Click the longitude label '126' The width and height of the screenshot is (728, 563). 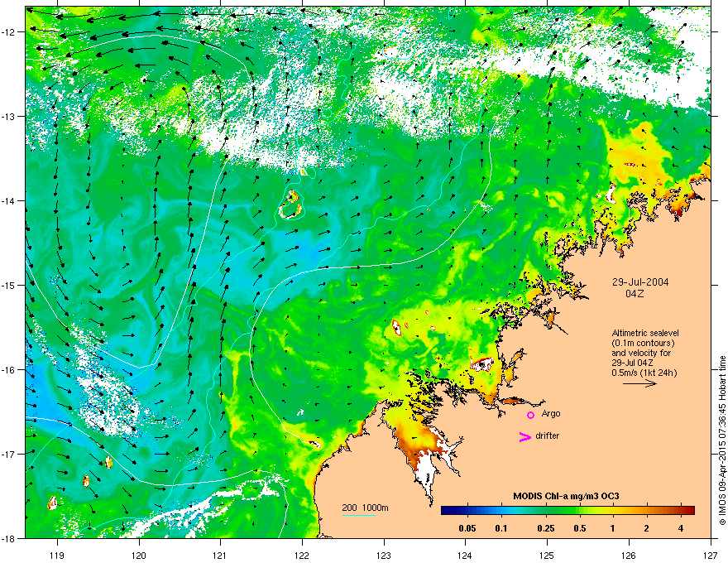[x=629, y=556]
